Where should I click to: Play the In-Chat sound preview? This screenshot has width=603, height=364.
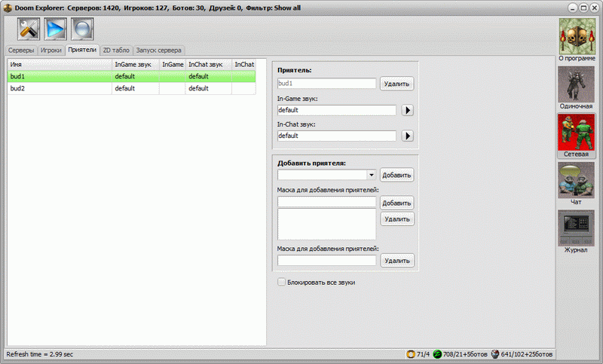(x=408, y=136)
